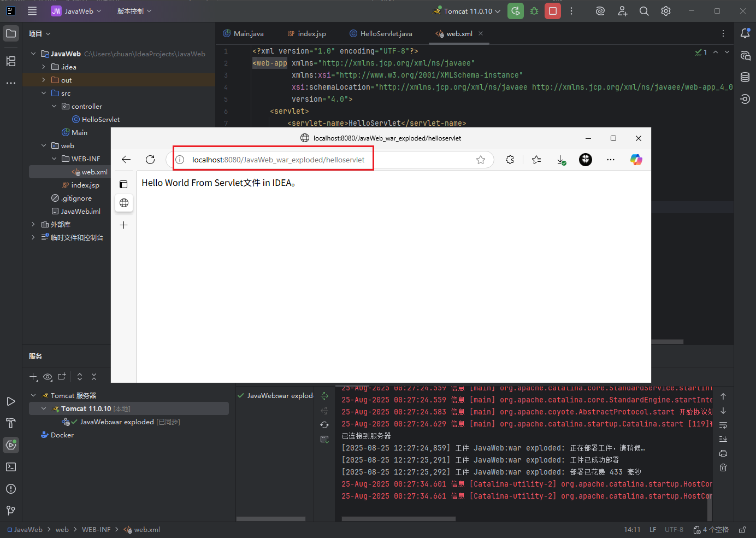This screenshot has width=756, height=538.
Task: Switch to the Main.java tab
Action: [x=243, y=33]
